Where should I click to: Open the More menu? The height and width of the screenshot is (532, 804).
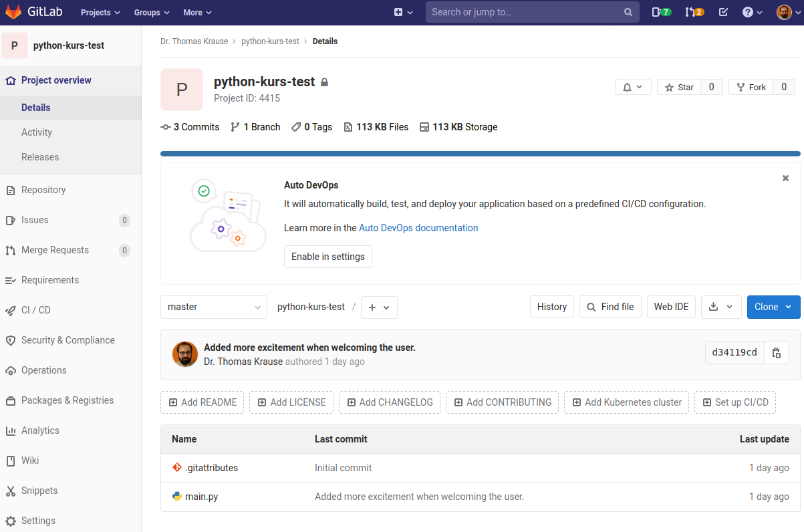[197, 12]
